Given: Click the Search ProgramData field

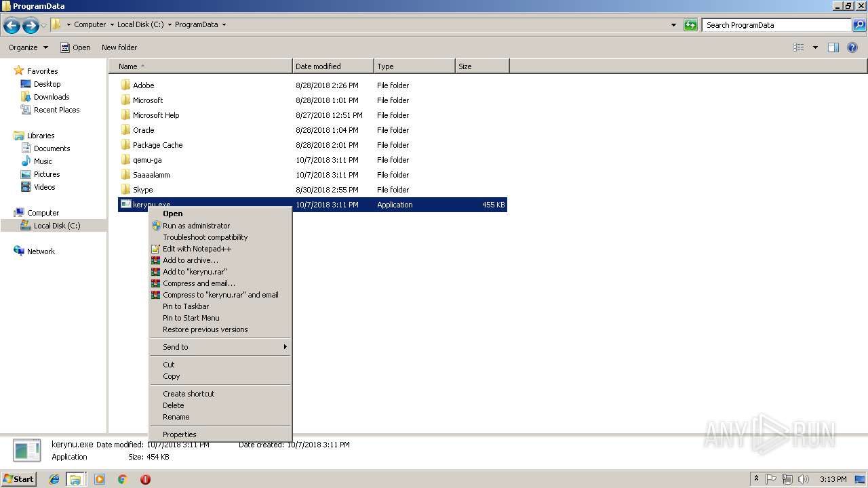Looking at the screenshot, I should click(777, 25).
